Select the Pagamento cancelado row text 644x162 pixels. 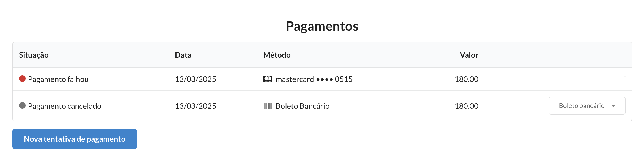65,106
